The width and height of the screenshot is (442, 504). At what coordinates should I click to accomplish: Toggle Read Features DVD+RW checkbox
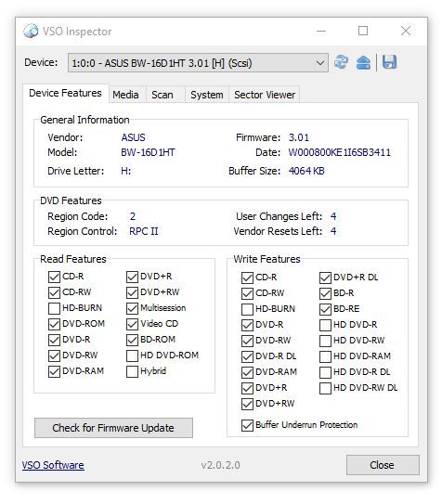pyautogui.click(x=132, y=292)
